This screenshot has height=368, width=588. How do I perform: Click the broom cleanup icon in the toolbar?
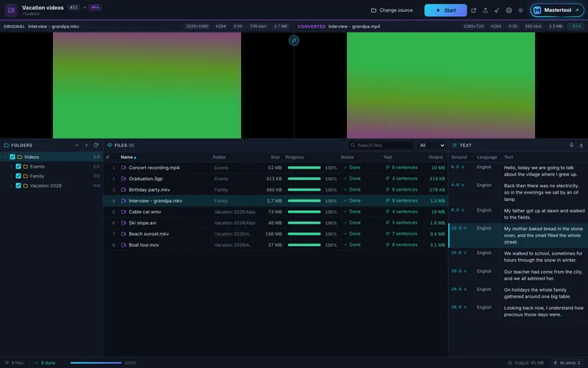click(497, 10)
